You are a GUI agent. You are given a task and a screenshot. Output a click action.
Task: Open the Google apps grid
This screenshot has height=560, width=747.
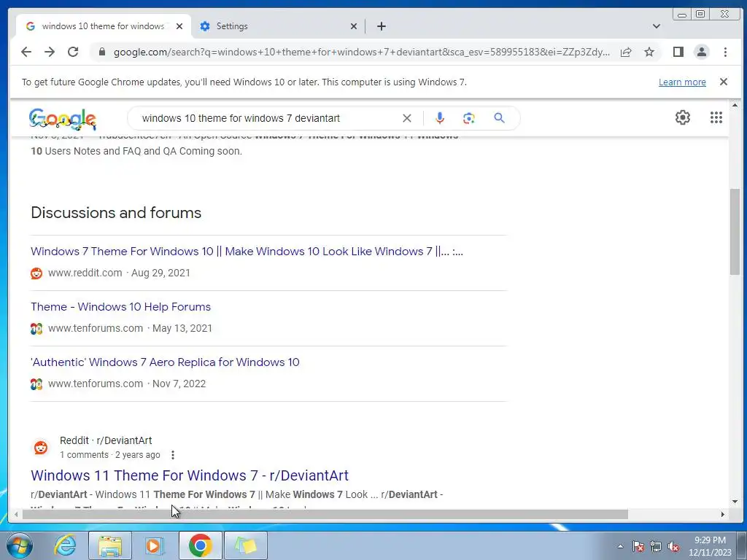click(716, 117)
